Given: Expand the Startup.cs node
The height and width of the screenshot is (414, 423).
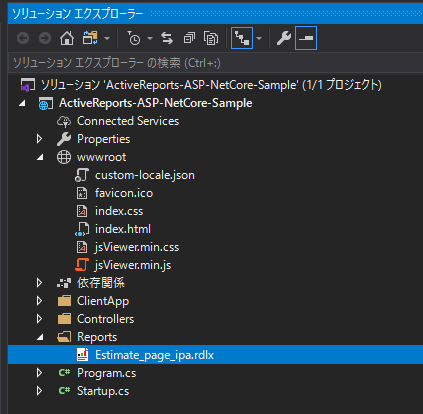Looking at the screenshot, I should pos(39,391).
